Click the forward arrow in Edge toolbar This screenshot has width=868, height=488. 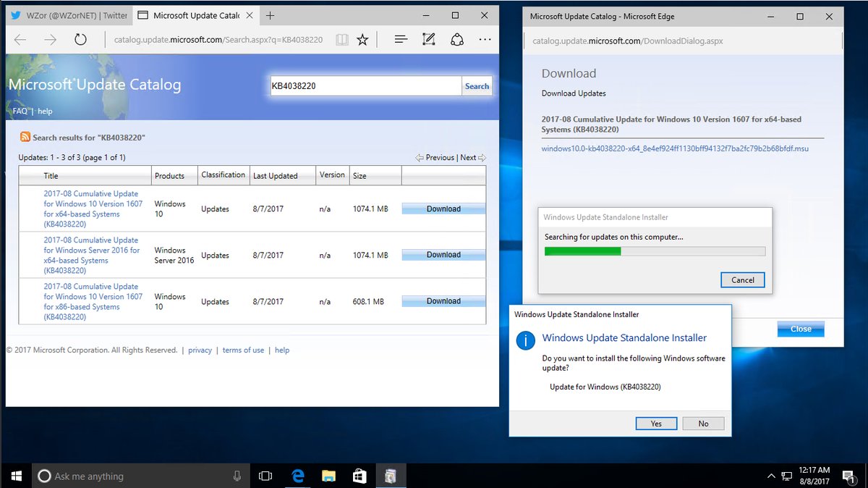[x=51, y=40]
